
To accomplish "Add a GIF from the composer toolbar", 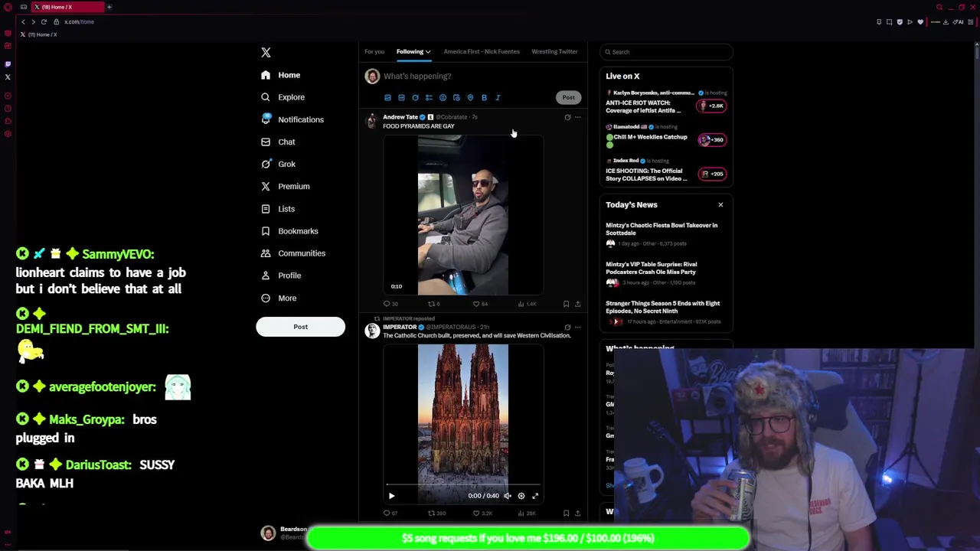I will (x=401, y=98).
